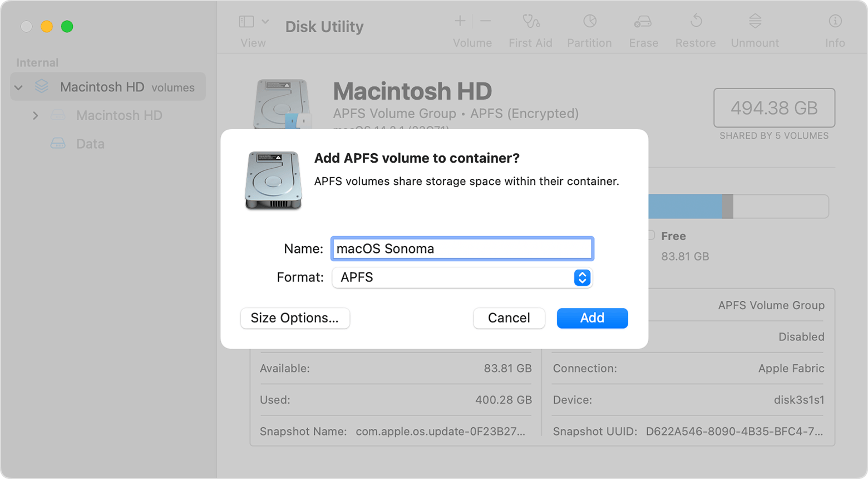Open the Info toolbar icon
This screenshot has width=868, height=479.
[835, 22]
